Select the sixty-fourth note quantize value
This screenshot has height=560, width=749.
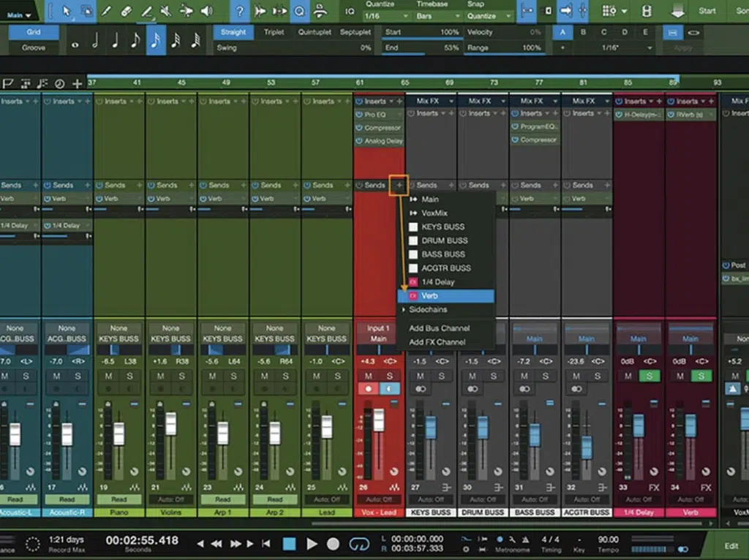pos(195,42)
